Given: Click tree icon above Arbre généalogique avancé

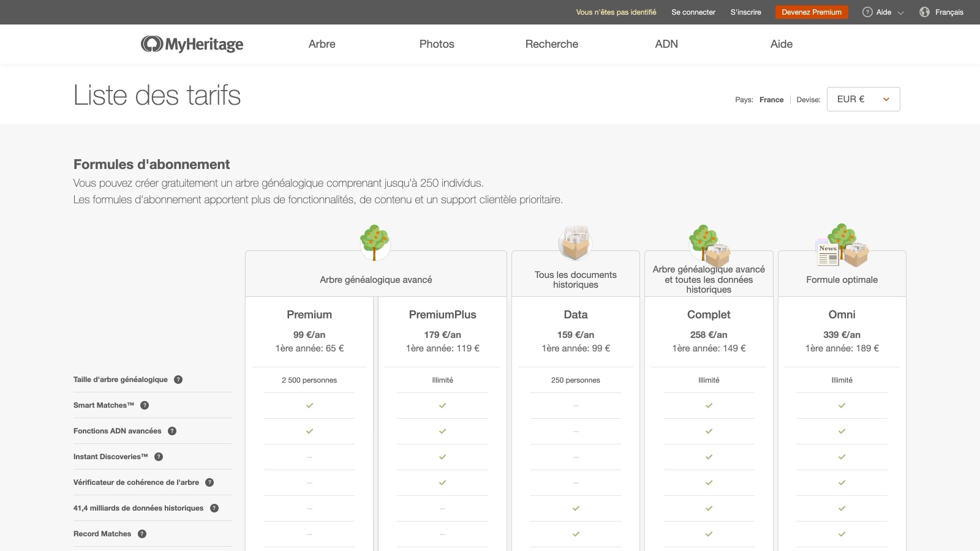Looking at the screenshot, I should point(375,242).
